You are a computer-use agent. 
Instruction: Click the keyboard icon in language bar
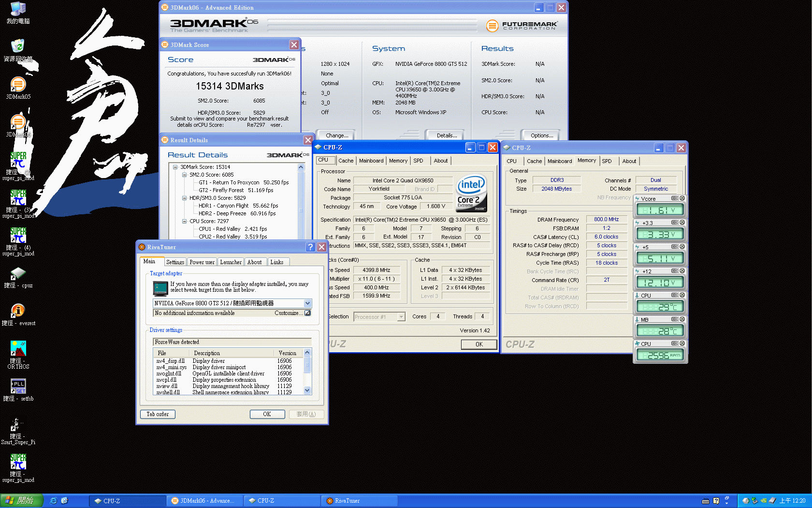706,501
